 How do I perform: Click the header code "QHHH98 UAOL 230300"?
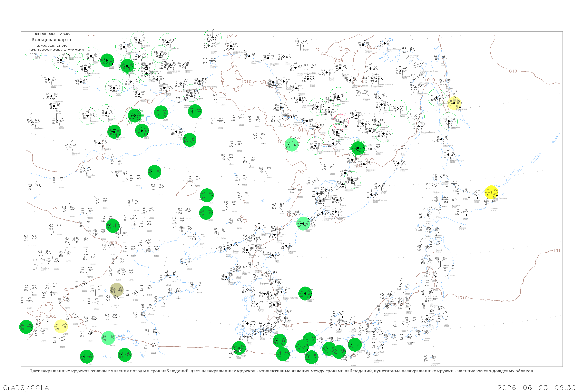53,34
